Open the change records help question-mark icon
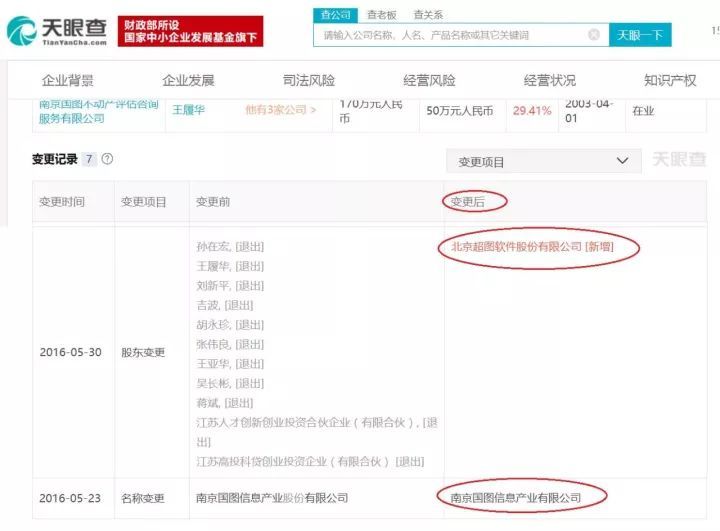 tap(107, 159)
